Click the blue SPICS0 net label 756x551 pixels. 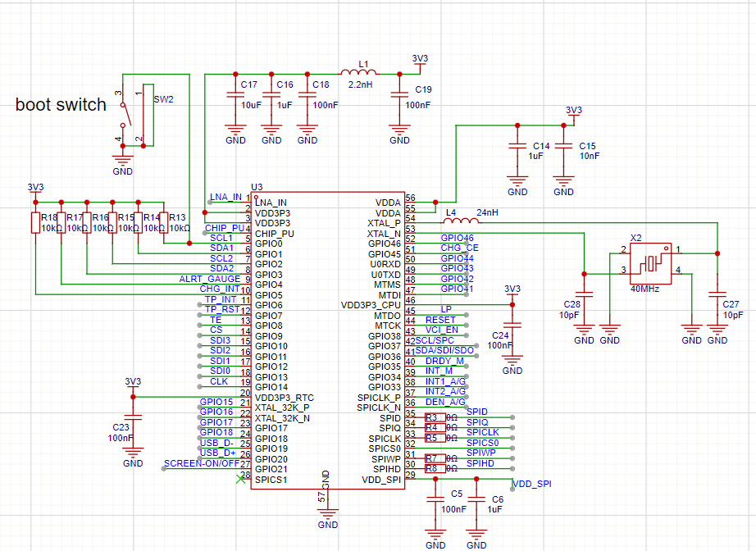483,443
